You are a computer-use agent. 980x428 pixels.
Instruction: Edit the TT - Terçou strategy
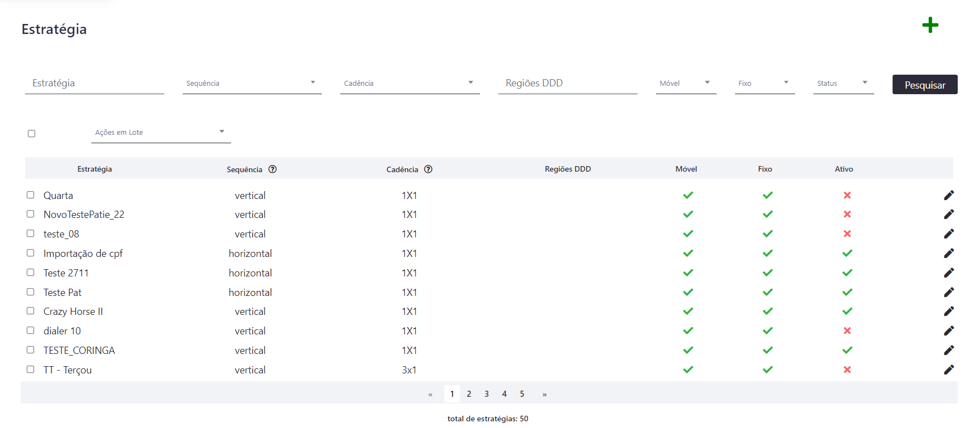[949, 369]
